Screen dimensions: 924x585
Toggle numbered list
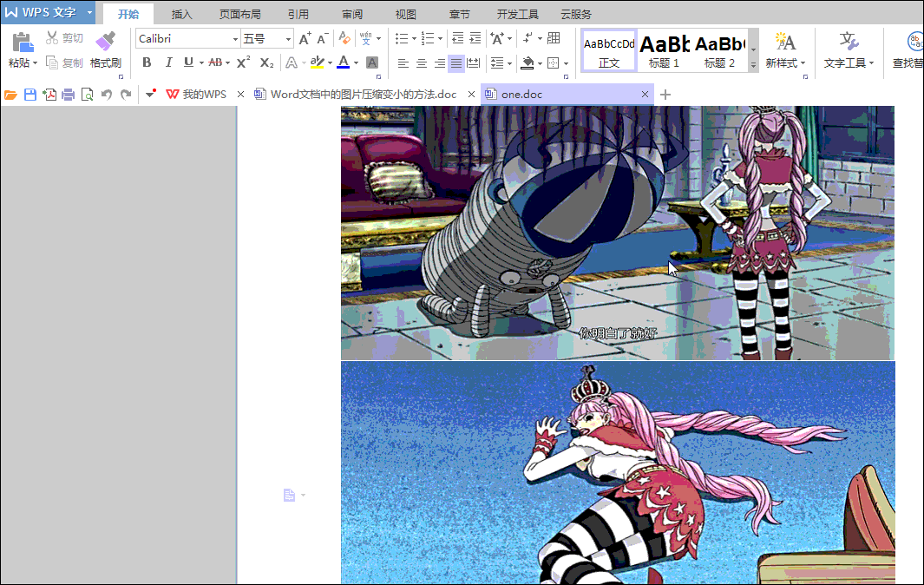[428, 39]
